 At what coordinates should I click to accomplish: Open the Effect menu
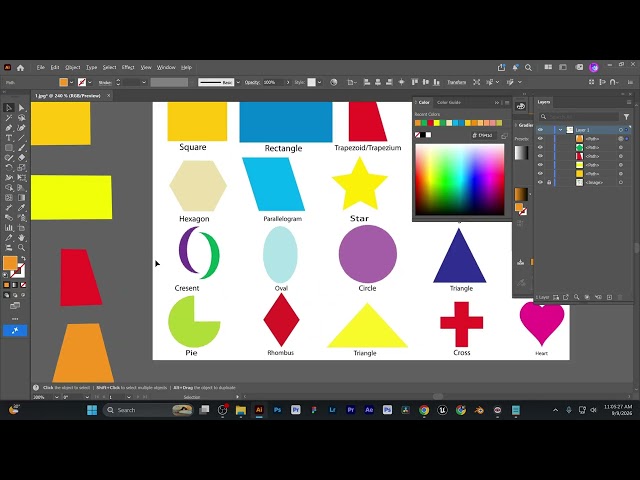[128, 67]
